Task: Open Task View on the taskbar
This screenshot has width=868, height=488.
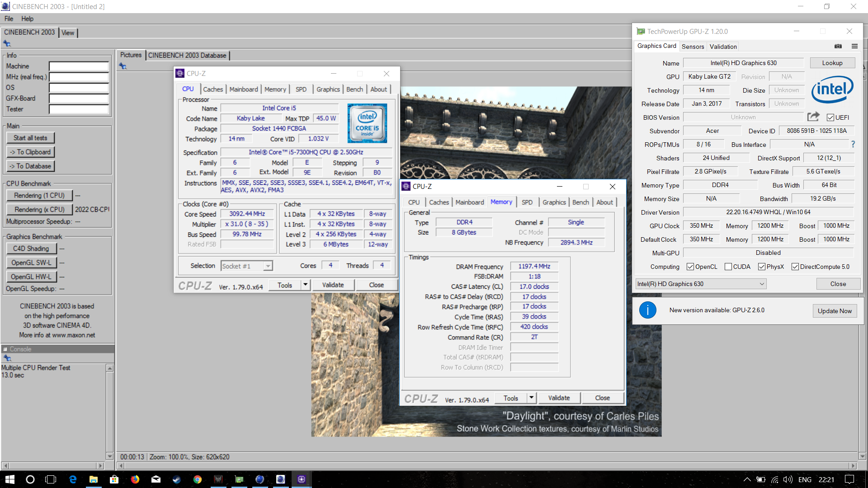Action: tap(51, 479)
